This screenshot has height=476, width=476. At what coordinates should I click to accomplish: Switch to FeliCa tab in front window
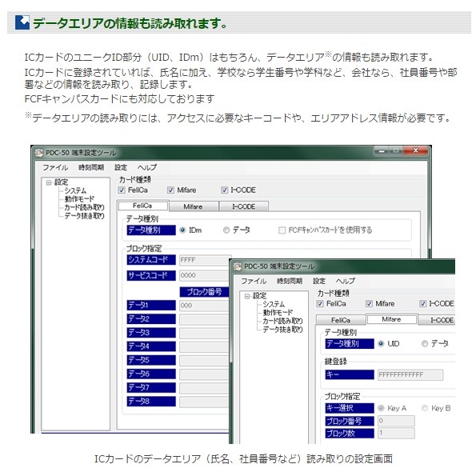[341, 320]
